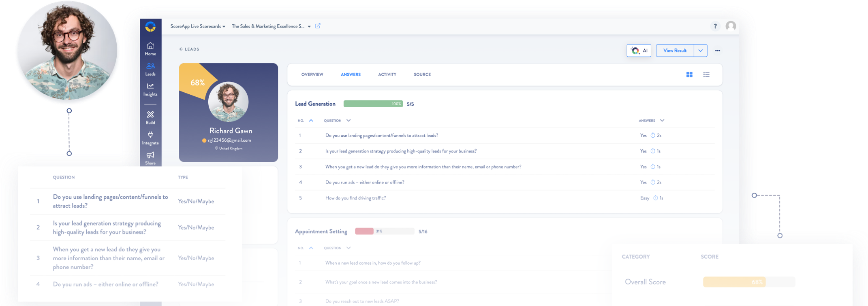Screen dimensions: 868x306
Task: Click the time icon for run ads answer
Action: 653,183
